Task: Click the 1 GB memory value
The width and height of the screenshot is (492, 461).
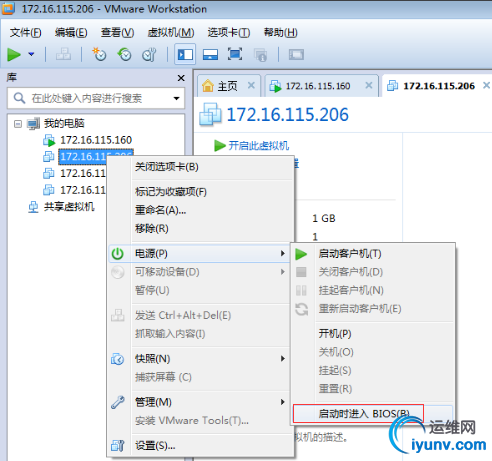Action: click(324, 218)
